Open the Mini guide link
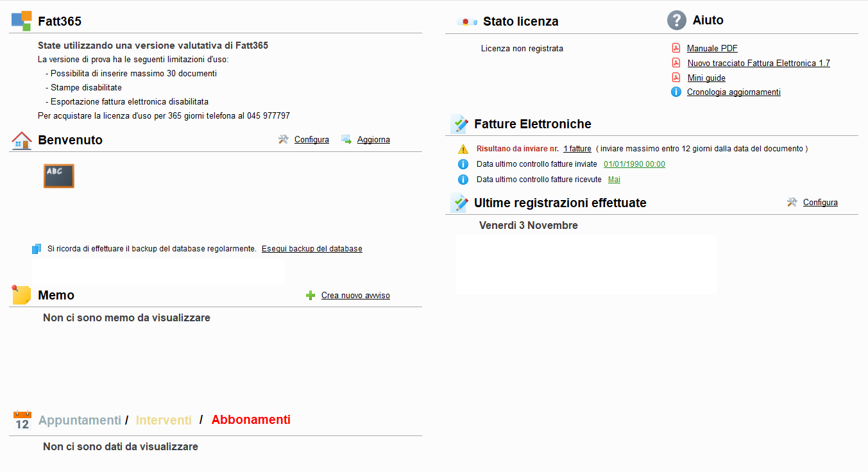 coord(706,78)
